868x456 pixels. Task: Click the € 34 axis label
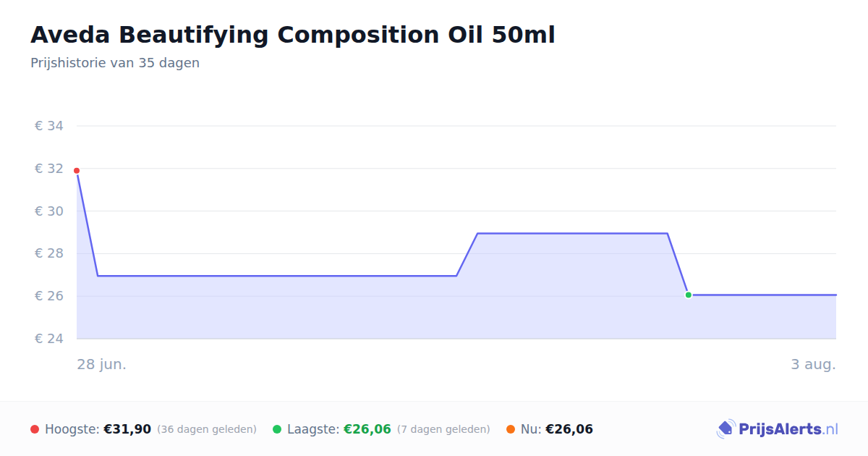pos(49,126)
